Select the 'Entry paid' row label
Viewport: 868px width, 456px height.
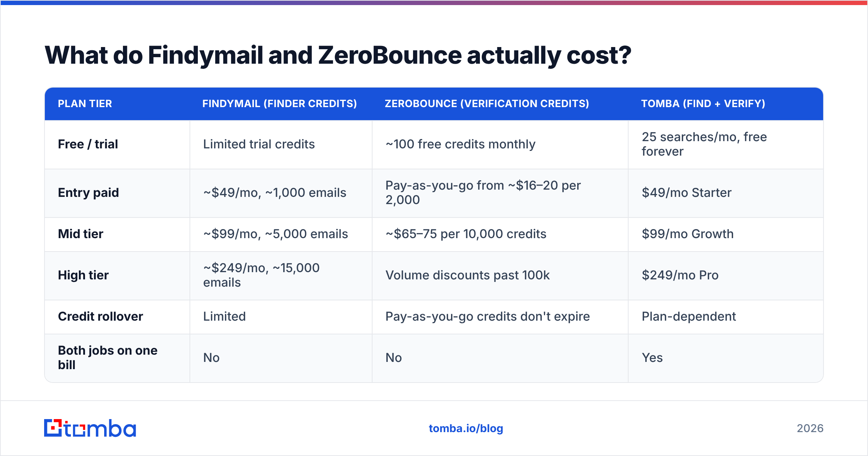click(x=88, y=193)
